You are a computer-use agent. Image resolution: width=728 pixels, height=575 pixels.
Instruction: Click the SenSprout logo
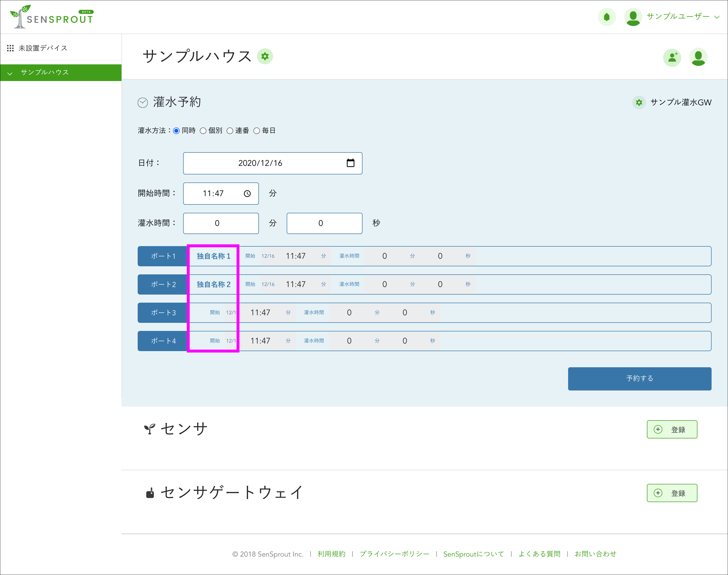coord(52,17)
